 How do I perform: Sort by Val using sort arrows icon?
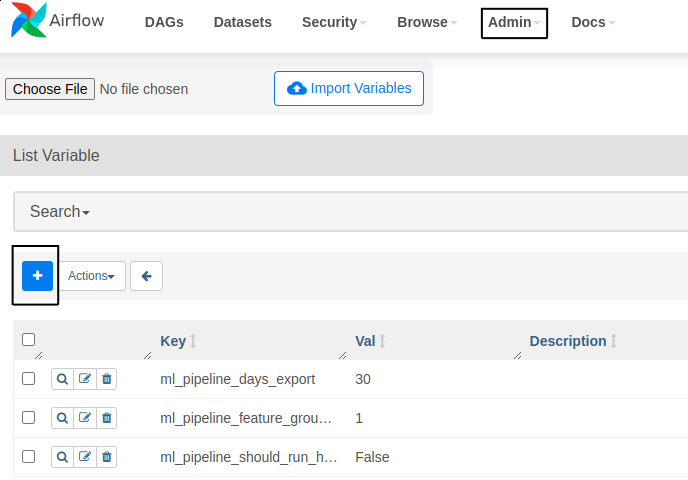pos(383,341)
